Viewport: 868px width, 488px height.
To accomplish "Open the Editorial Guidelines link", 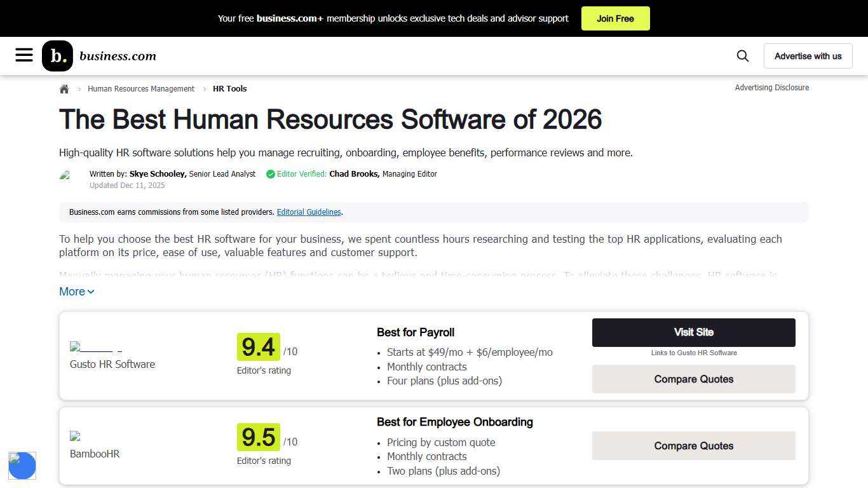I will coord(309,212).
